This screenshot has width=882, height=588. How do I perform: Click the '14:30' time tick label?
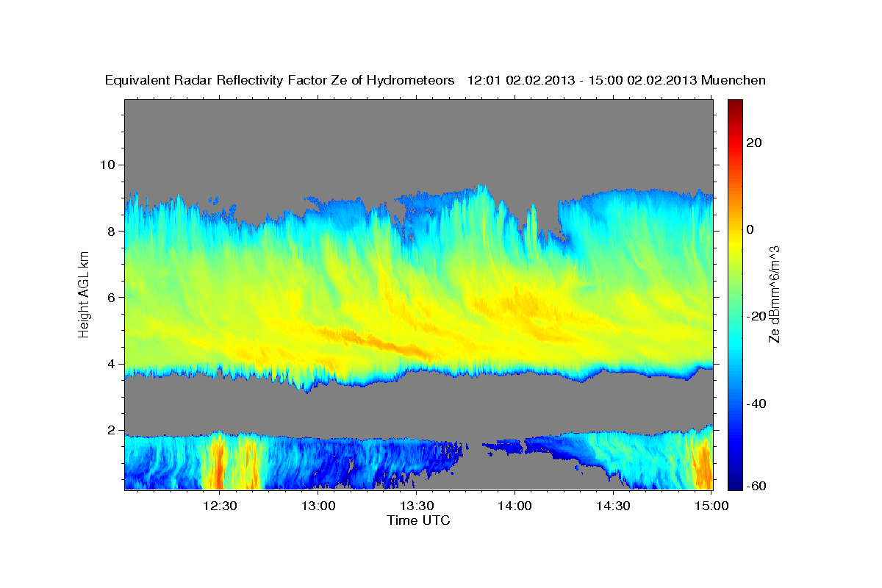pos(613,506)
